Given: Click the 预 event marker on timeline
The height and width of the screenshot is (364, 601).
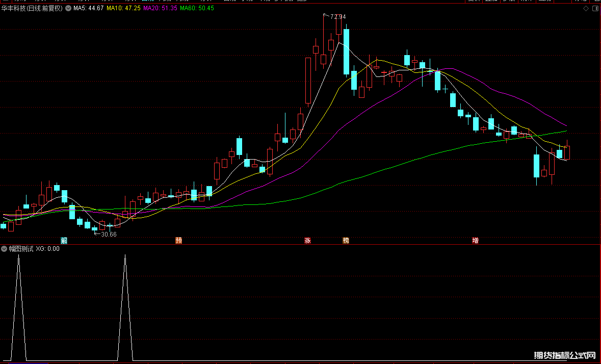Looking at the screenshot, I should 178,241.
